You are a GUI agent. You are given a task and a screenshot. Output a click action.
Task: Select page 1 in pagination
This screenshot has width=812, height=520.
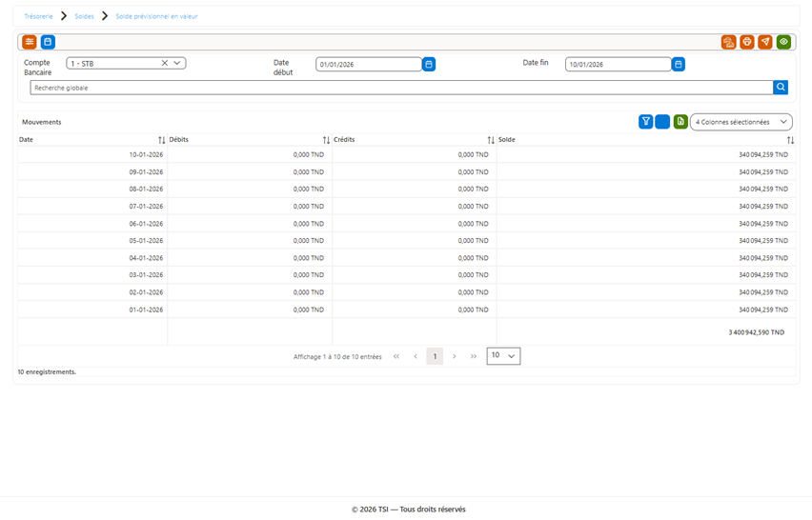tap(435, 356)
